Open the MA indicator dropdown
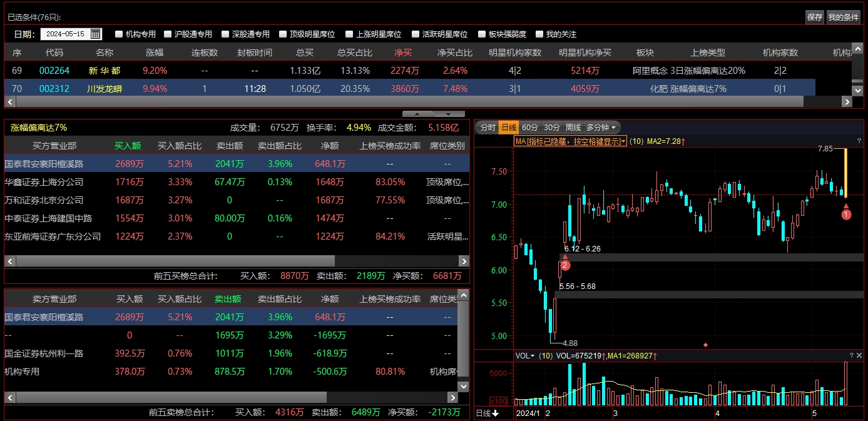Image resolution: width=868 pixels, height=421 pixels. tap(570, 141)
